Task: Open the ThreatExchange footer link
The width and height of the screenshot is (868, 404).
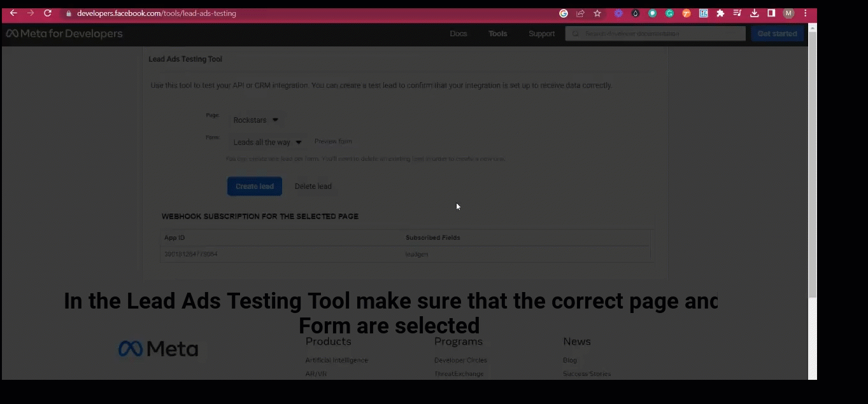Action: tap(459, 374)
